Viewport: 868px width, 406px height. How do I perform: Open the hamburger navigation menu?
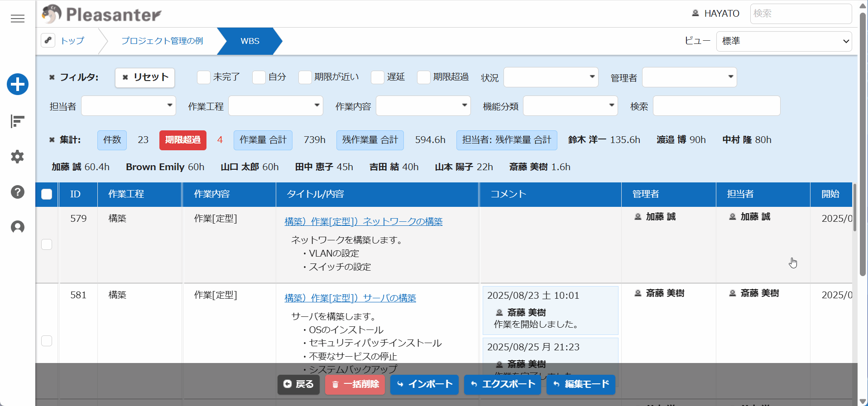click(18, 19)
